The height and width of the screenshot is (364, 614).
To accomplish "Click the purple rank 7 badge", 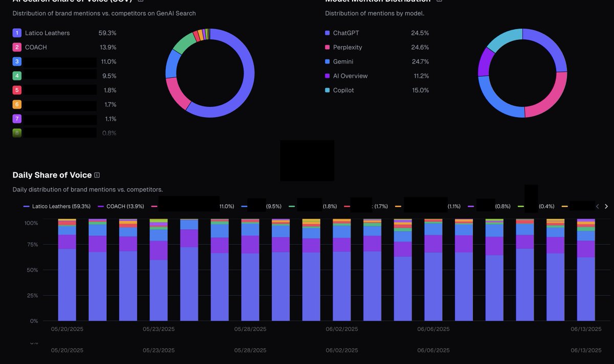I will tap(17, 119).
